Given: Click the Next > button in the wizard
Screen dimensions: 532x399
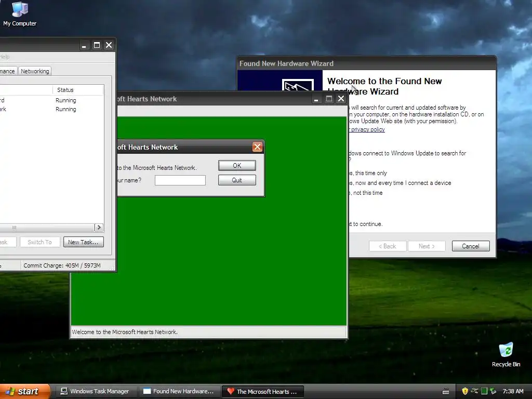Looking at the screenshot, I should 427,246.
